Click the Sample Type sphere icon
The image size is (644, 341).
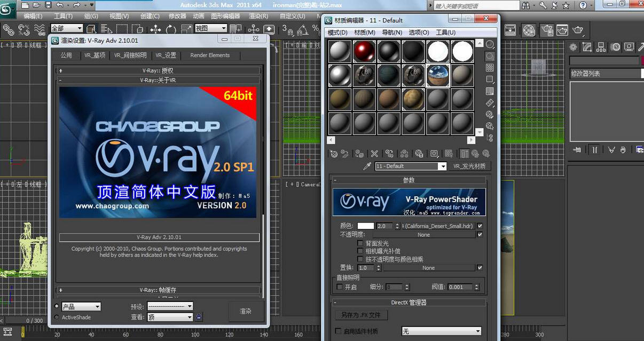[489, 44]
